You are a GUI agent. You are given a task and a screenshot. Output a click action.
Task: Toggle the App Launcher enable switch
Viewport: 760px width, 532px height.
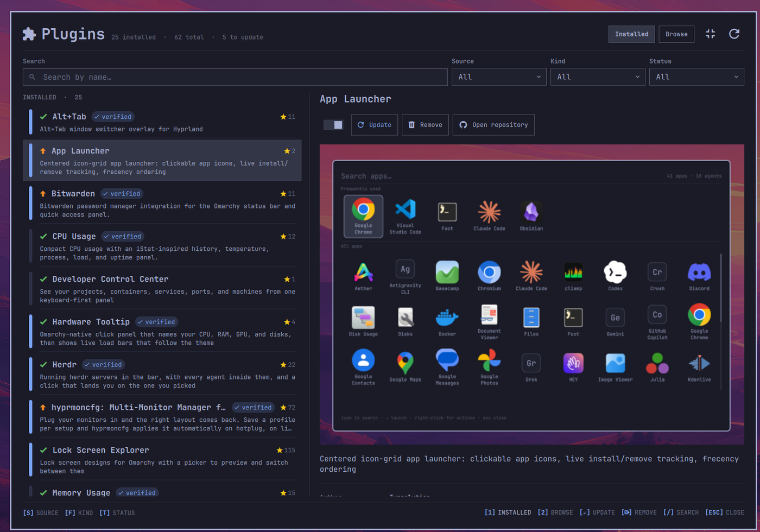(333, 125)
